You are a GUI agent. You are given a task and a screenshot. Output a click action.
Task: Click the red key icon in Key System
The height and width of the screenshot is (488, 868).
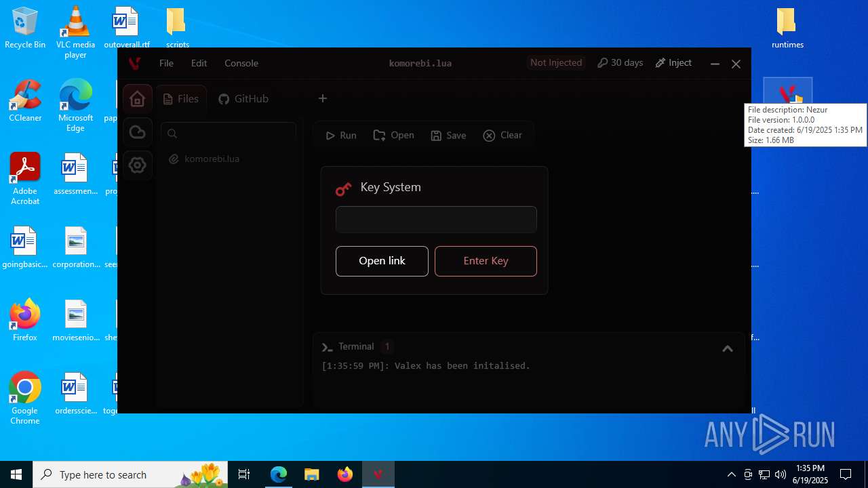click(x=344, y=189)
